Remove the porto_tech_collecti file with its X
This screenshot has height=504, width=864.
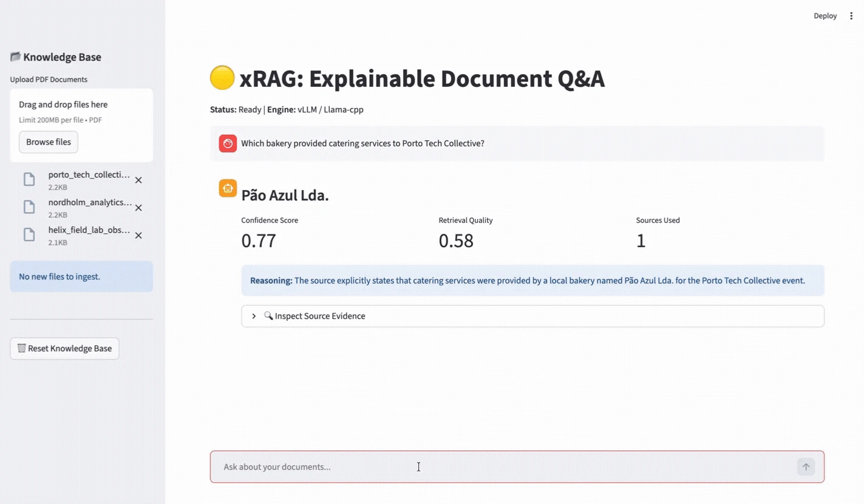(x=138, y=180)
